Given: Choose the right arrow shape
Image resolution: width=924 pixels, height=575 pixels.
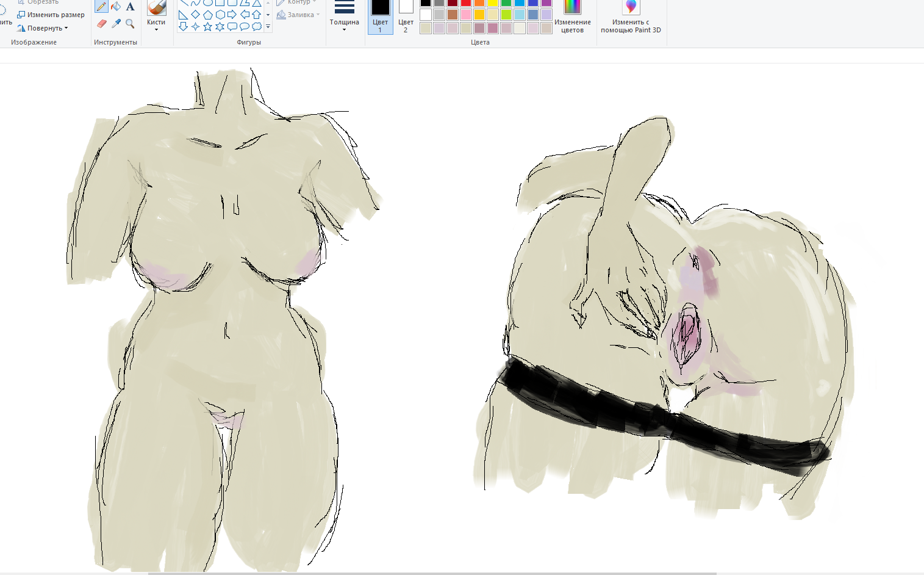Looking at the screenshot, I should point(232,15).
